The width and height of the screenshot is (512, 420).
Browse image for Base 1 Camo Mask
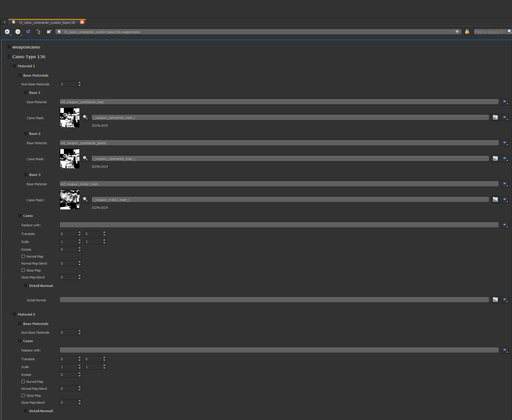pos(495,117)
